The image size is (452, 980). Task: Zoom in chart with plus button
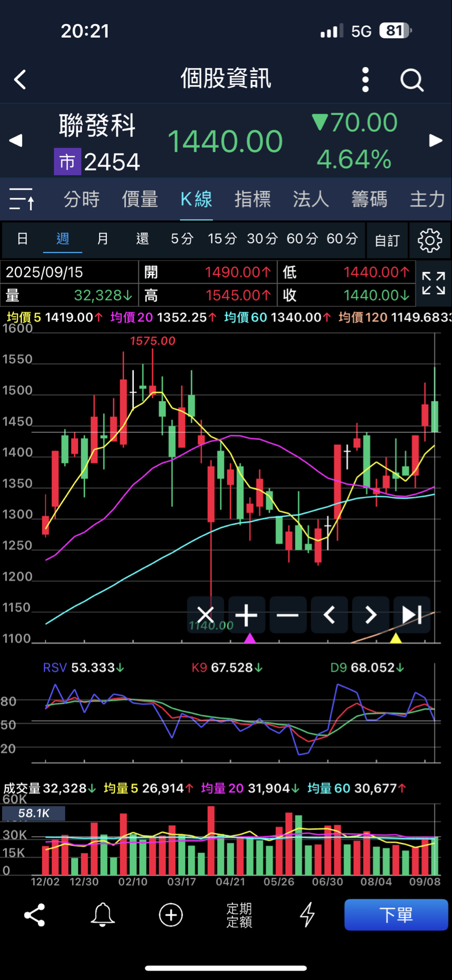(246, 615)
